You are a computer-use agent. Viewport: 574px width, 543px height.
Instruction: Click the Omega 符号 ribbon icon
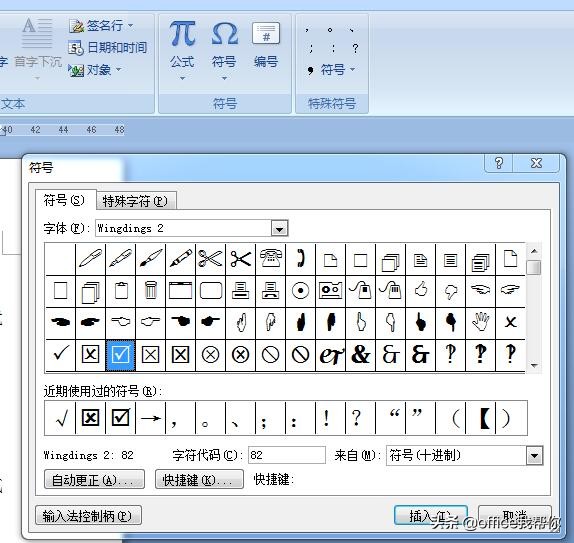pos(224,50)
